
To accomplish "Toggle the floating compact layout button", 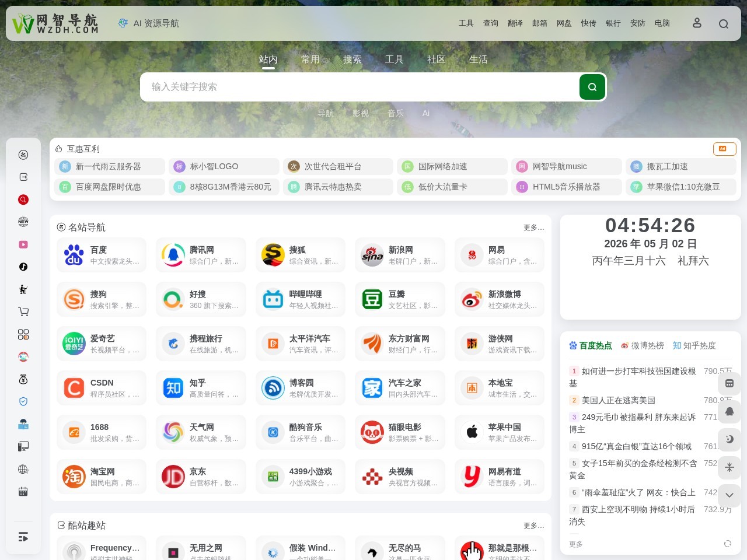I will click(x=729, y=467).
